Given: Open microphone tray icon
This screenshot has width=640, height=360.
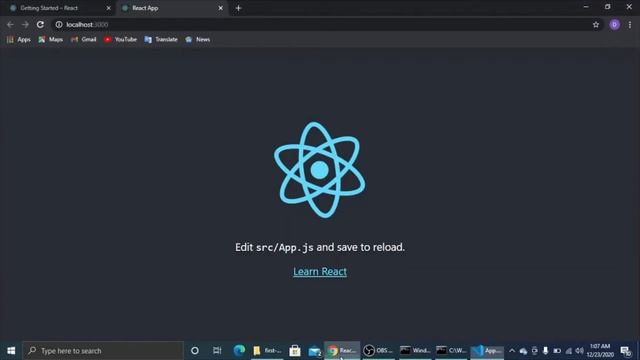Looking at the screenshot, I should click(x=545, y=351).
